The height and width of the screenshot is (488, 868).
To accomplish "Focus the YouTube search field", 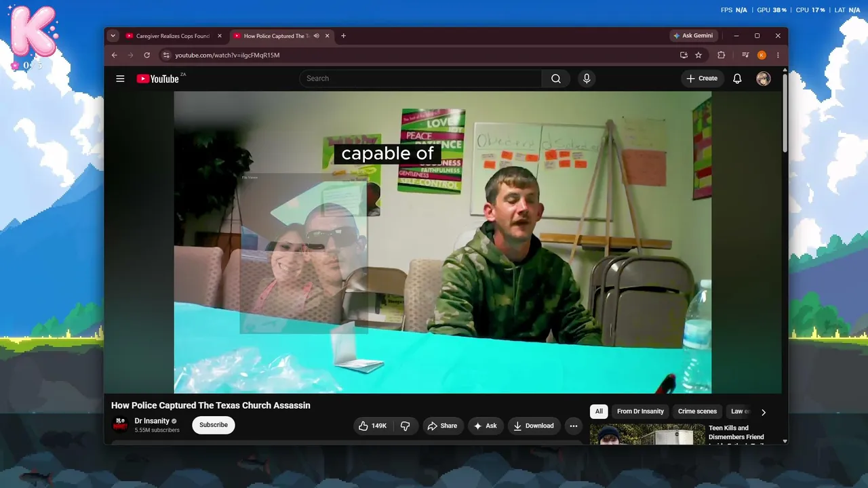I will (x=420, y=79).
